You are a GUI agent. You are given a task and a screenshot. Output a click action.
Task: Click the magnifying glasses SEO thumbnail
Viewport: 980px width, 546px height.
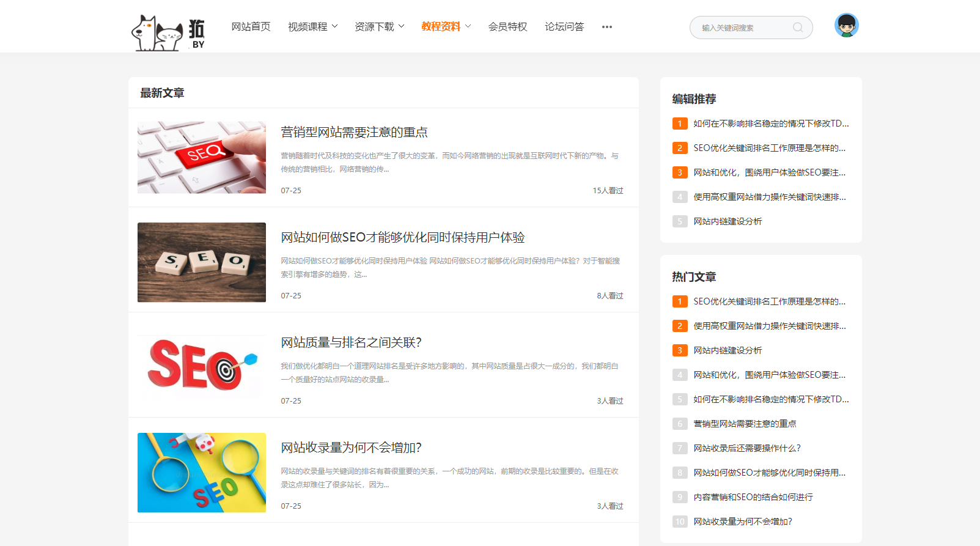click(x=202, y=473)
